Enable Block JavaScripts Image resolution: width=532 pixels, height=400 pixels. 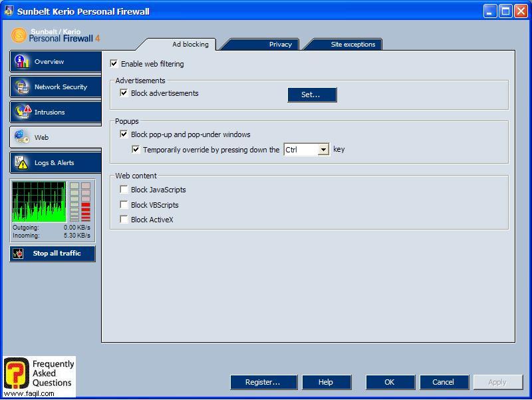click(122, 190)
